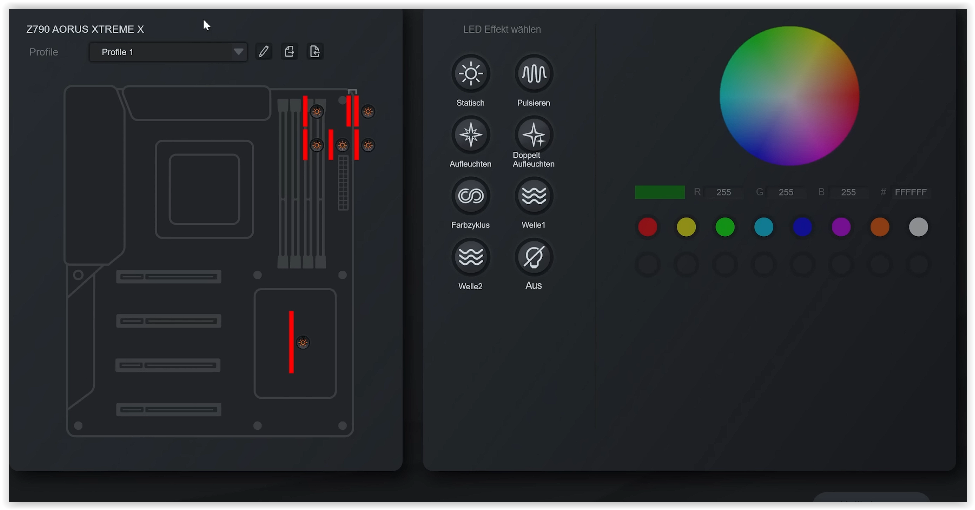The width and height of the screenshot is (975, 510).
Task: Select the LED header beside the bottom-right heatsink strip
Action: point(303,343)
